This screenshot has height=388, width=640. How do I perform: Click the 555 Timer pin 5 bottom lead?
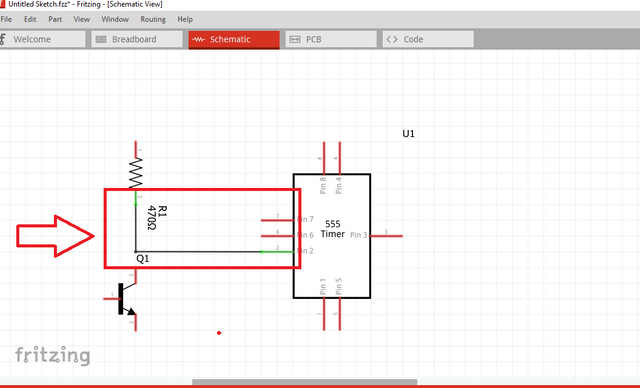[x=340, y=314]
